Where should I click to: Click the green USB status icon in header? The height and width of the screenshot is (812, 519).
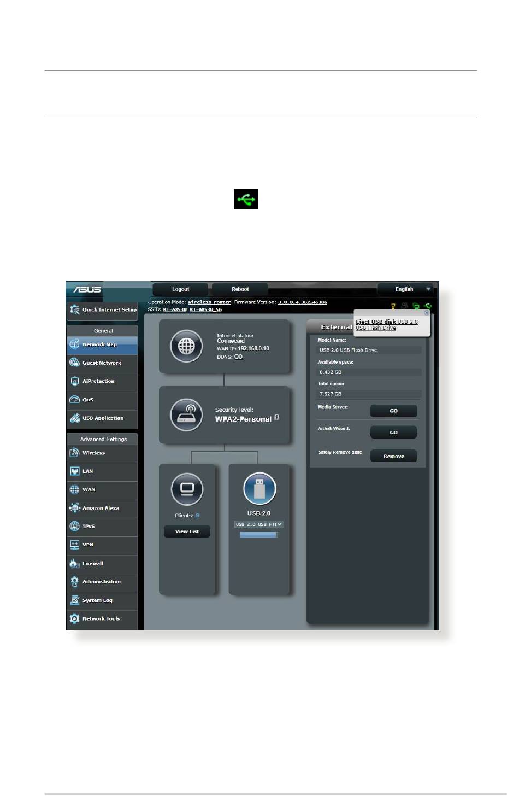point(428,306)
